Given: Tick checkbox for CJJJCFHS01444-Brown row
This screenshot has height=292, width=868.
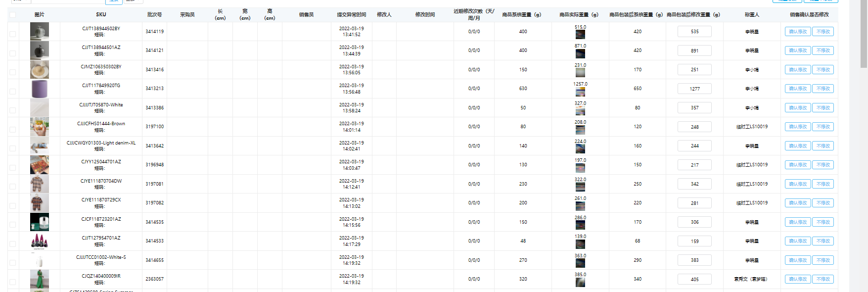Looking at the screenshot, I should point(12,129).
